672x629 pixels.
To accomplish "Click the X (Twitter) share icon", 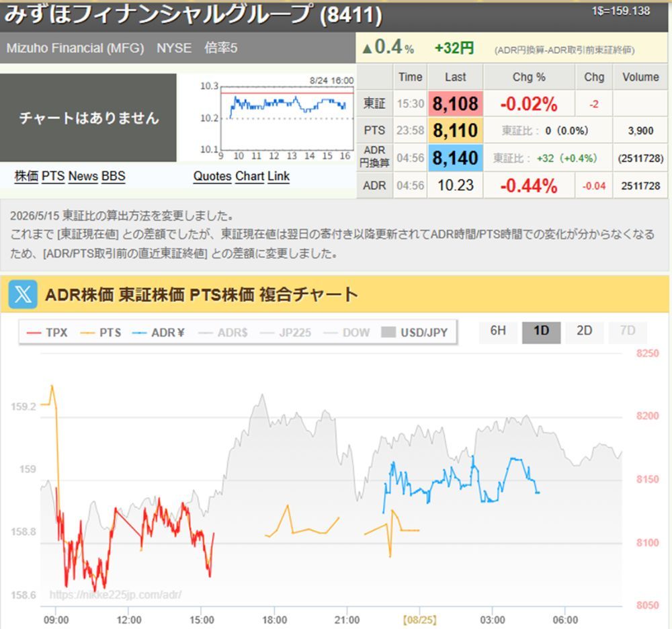I will tap(23, 294).
